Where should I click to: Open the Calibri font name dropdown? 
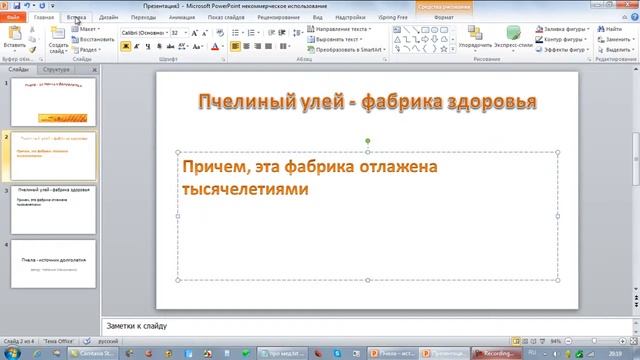[x=167, y=33]
